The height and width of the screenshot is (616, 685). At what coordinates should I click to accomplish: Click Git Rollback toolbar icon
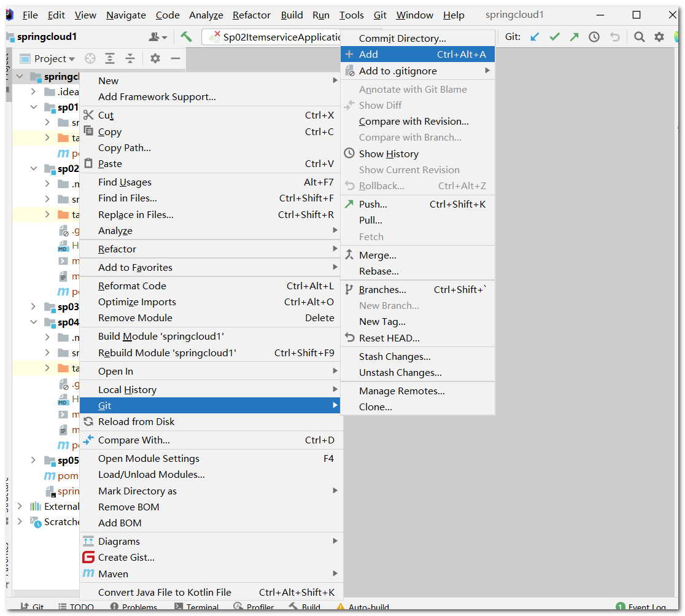tap(614, 37)
